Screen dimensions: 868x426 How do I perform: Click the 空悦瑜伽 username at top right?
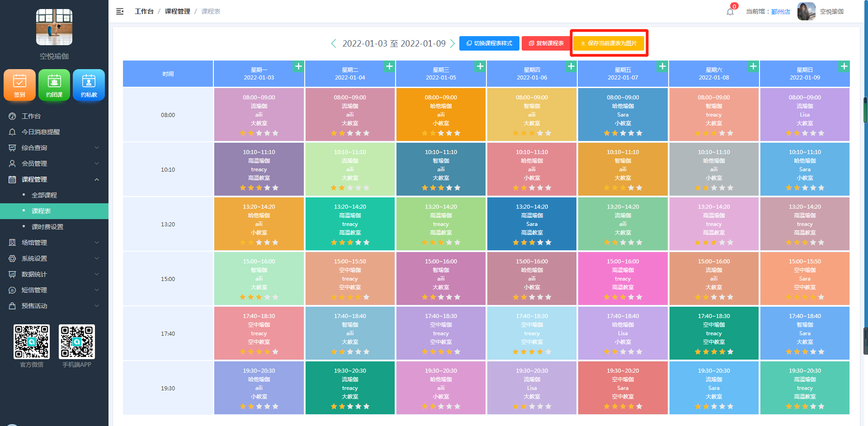[832, 12]
